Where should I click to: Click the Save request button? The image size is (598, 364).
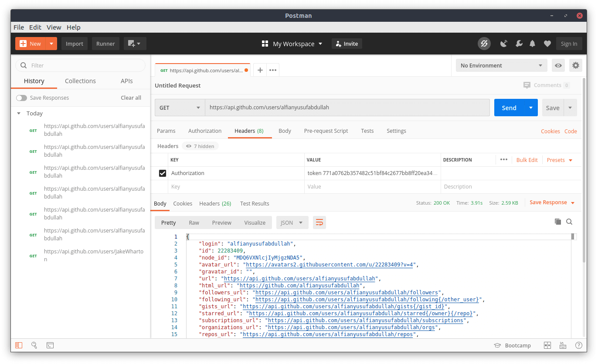pos(553,108)
